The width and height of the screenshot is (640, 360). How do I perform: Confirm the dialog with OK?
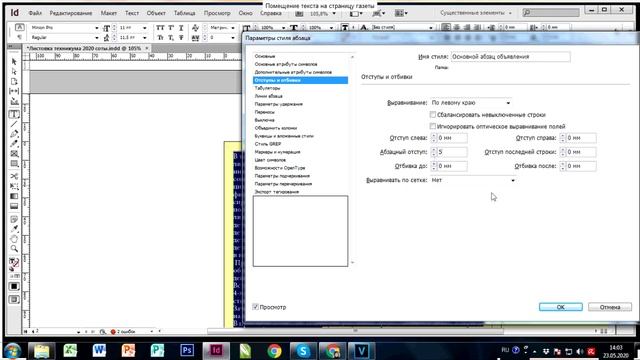[x=560, y=307]
